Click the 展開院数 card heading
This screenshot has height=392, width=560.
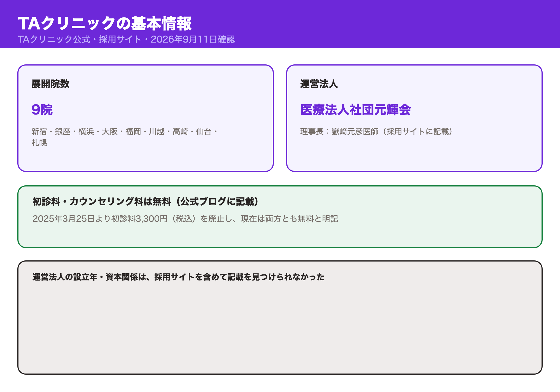click(x=50, y=84)
